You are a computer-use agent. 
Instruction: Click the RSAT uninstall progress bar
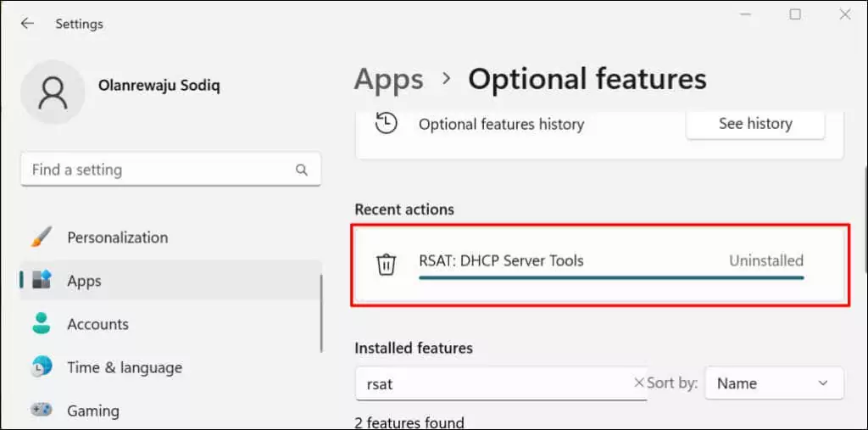pos(610,276)
